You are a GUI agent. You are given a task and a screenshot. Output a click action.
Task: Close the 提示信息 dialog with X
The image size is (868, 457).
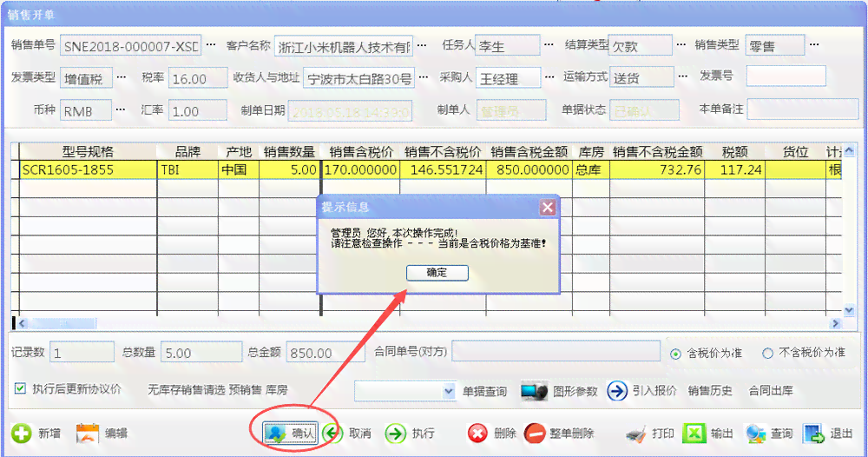[x=548, y=207]
